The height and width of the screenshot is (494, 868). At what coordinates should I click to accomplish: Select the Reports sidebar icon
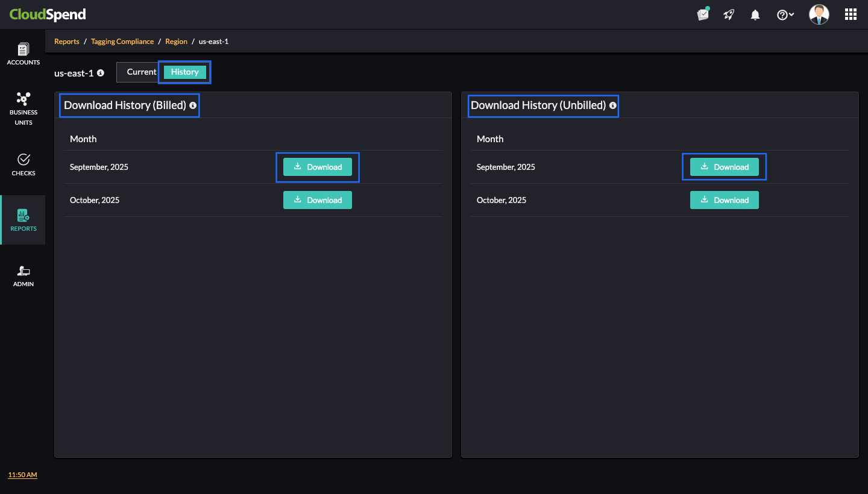(x=23, y=220)
